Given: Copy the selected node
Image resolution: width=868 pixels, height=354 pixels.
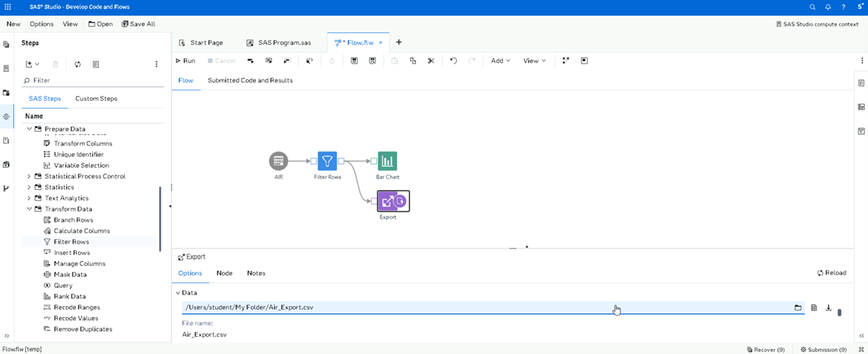Looking at the screenshot, I should click(x=412, y=61).
